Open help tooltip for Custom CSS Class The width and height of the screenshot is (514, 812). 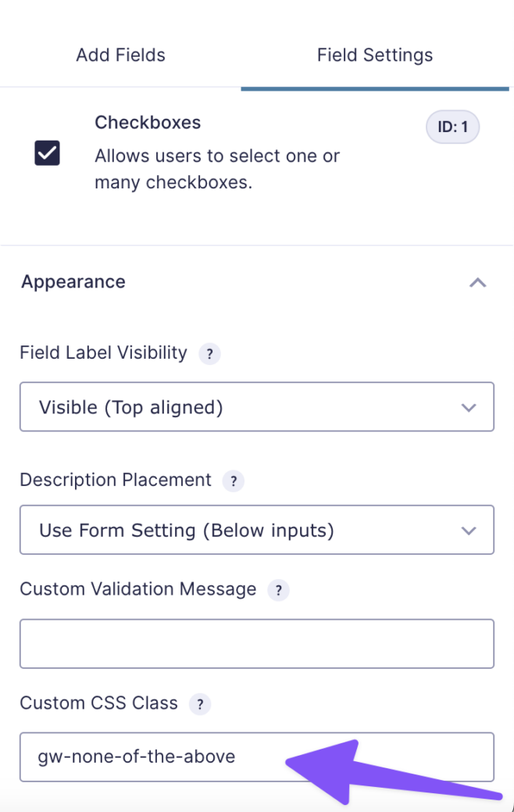coord(200,704)
